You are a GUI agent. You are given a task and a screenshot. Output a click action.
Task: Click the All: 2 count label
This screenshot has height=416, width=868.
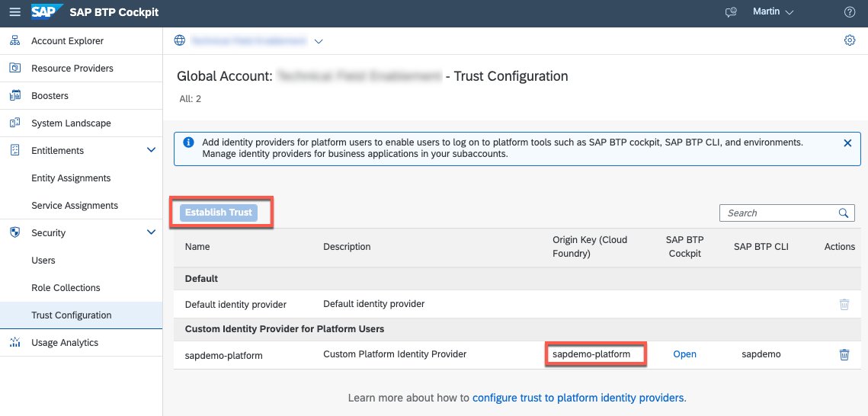tap(191, 100)
